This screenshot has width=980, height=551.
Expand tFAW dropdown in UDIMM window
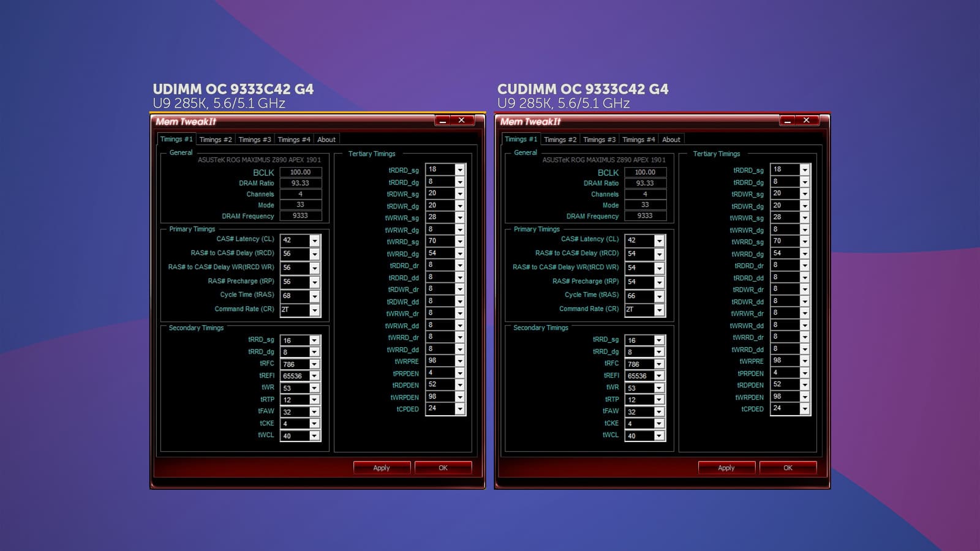tap(314, 412)
